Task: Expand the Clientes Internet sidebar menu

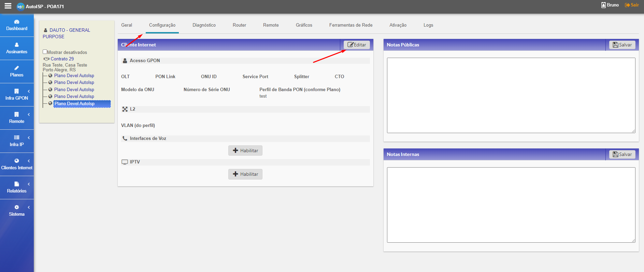Action: [x=17, y=164]
